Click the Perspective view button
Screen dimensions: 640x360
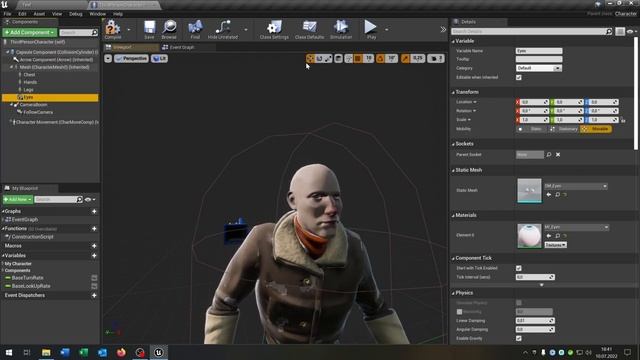[x=131, y=59]
